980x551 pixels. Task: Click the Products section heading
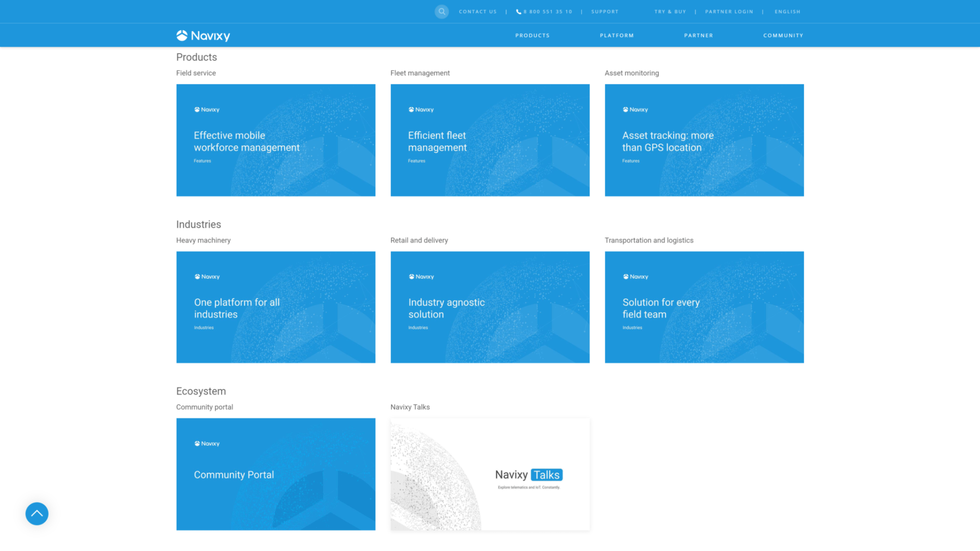pyautogui.click(x=197, y=57)
